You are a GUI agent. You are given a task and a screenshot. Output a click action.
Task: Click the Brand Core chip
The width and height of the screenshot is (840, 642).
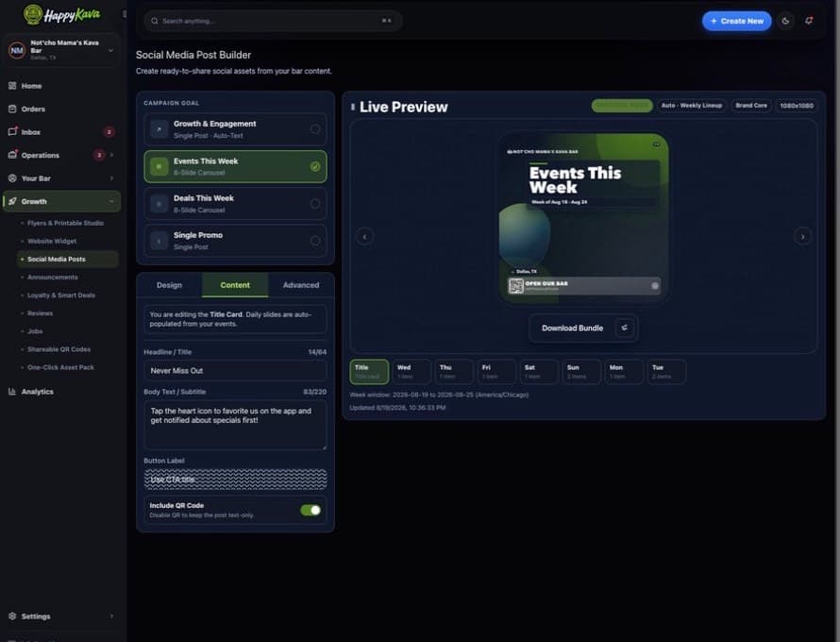(751, 106)
